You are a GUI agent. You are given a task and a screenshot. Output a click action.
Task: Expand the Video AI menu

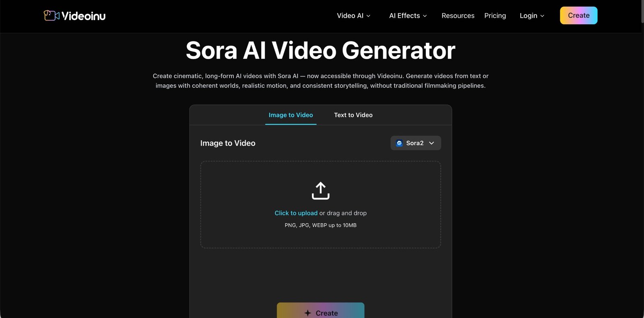tap(353, 16)
